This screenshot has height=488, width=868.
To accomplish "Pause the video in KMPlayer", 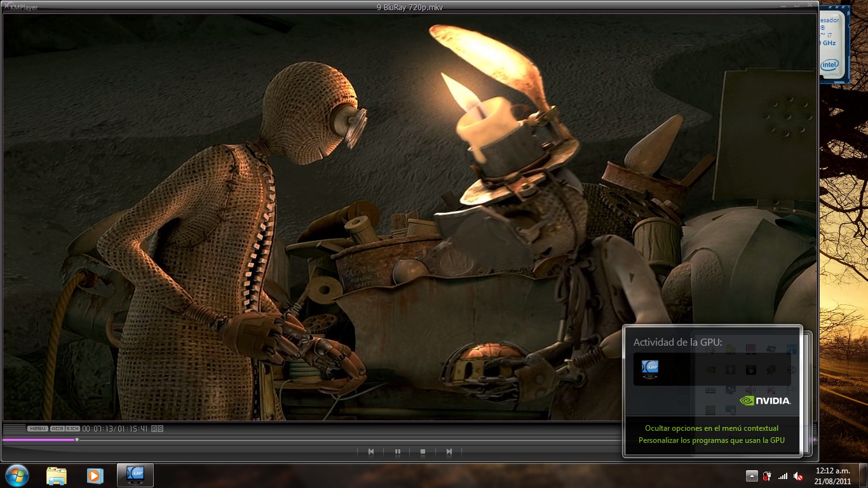I will 397,452.
